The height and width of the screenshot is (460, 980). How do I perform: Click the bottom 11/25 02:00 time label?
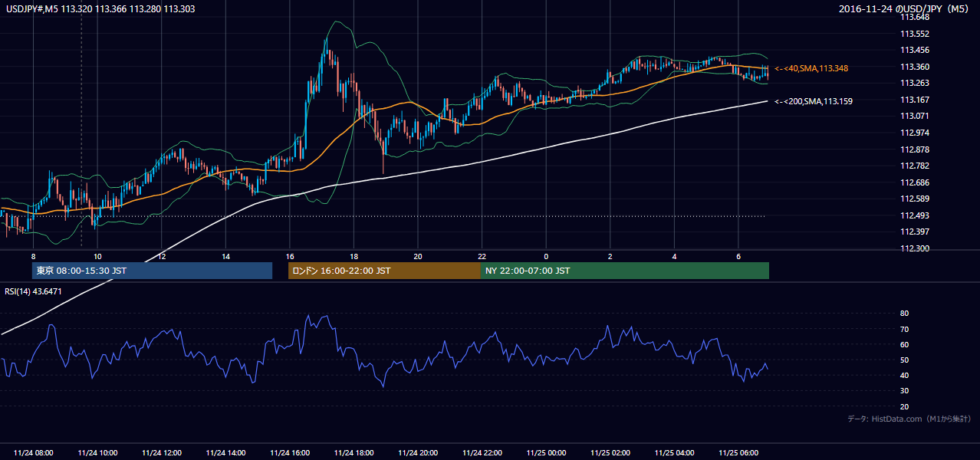click(610, 453)
